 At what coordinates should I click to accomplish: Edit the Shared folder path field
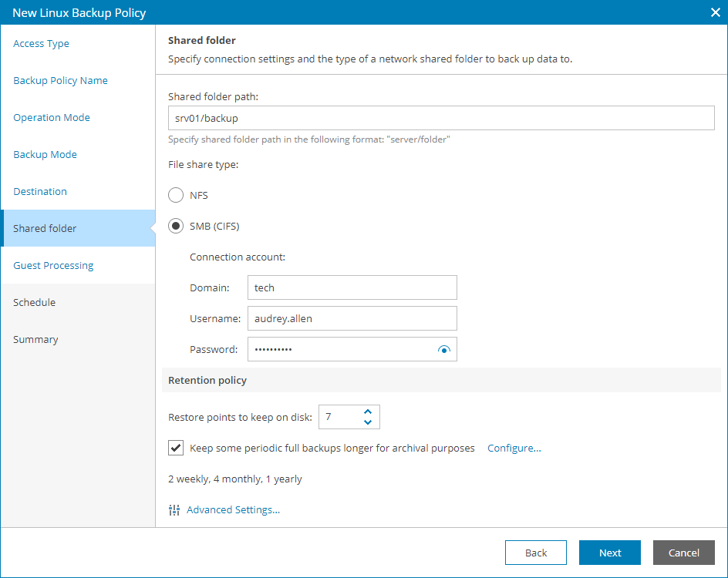click(x=441, y=118)
